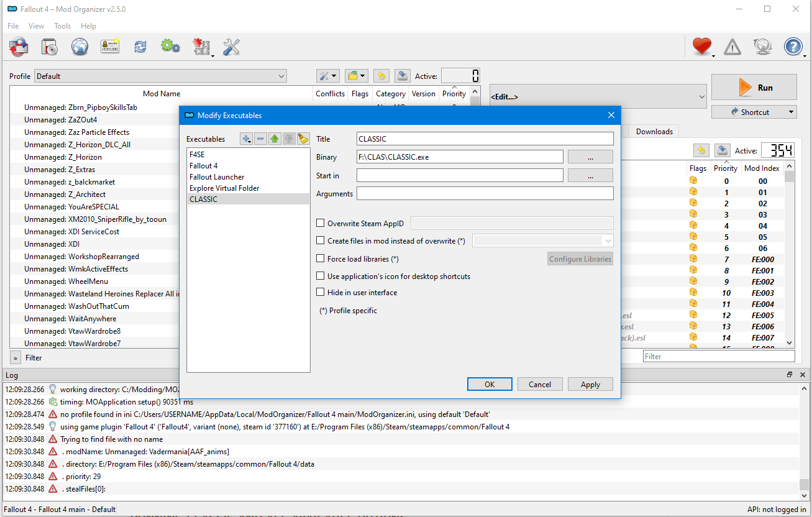Click the Refresh toolbar icon

[140, 47]
